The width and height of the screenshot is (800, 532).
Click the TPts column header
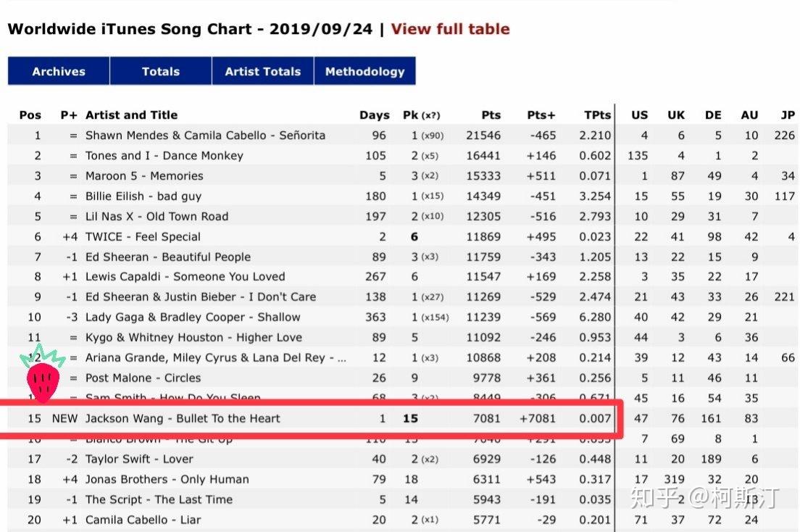[597, 115]
